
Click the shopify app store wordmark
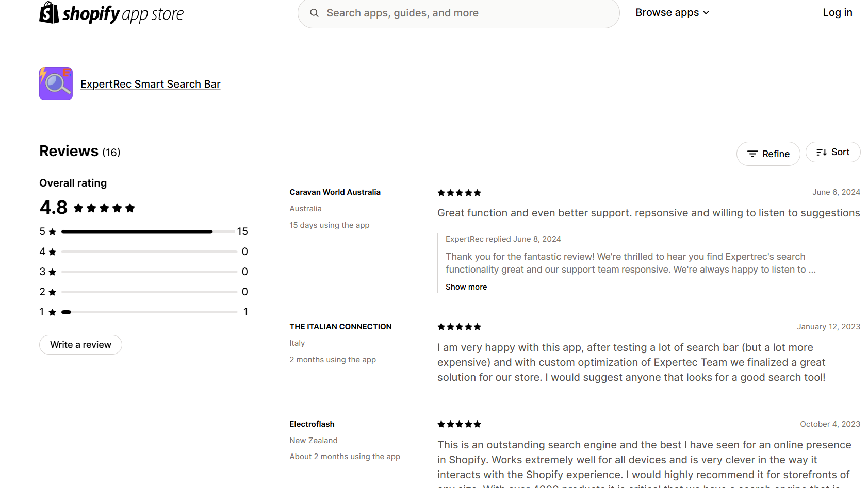click(x=123, y=14)
